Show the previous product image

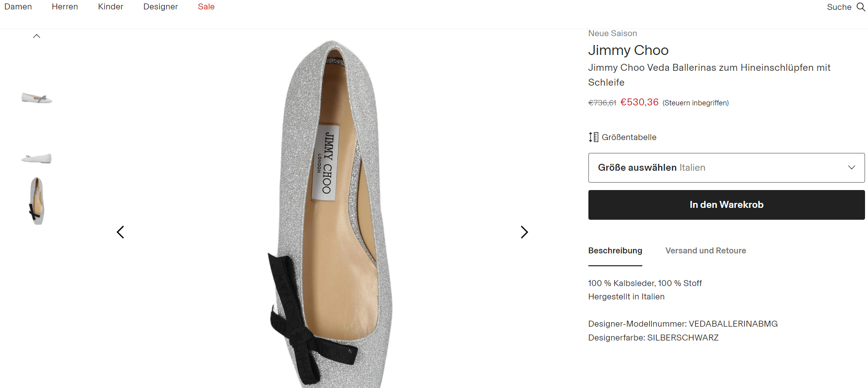pos(120,232)
